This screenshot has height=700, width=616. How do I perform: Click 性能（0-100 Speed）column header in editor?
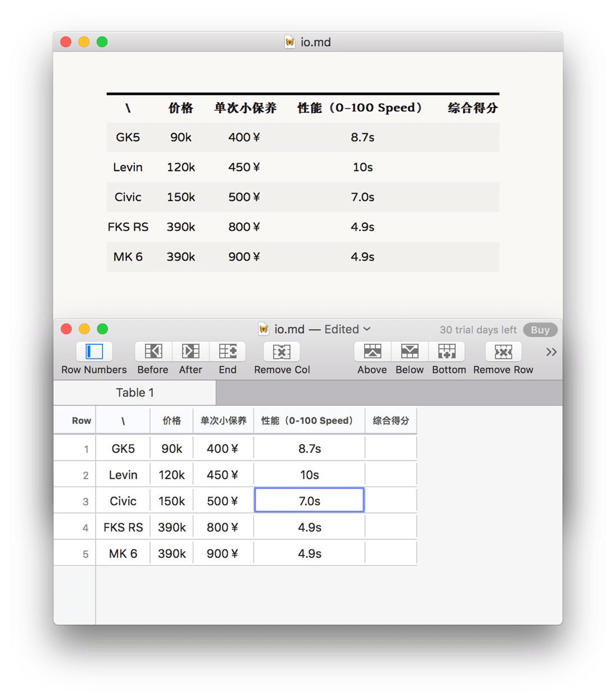click(309, 420)
